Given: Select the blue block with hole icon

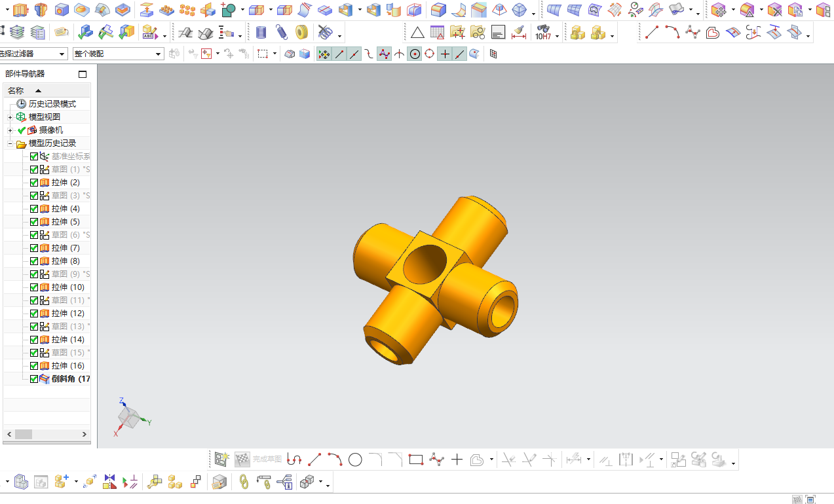Looking at the screenshot, I should 62,10.
